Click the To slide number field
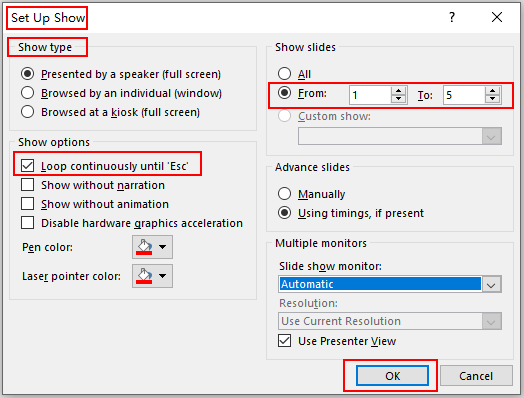The image size is (524, 398). coord(465,95)
